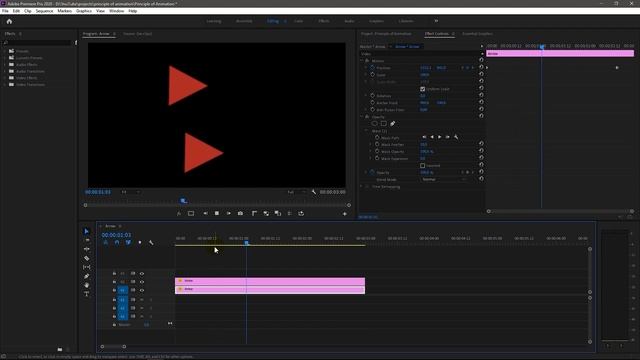Toggle lock on top video track
The width and height of the screenshot is (640, 360).
coord(114,273)
